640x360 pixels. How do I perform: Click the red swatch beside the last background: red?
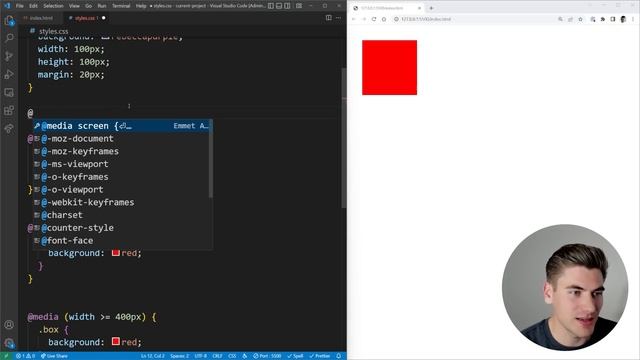(116, 341)
